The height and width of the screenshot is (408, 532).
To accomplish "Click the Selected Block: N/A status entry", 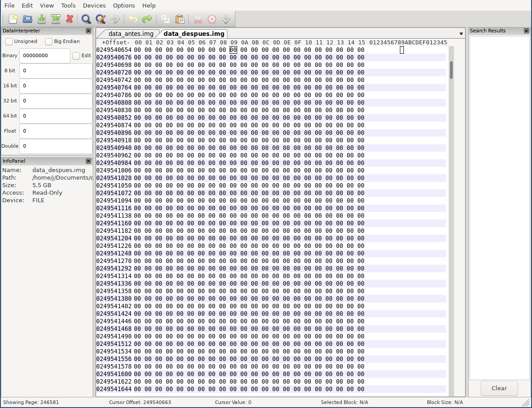I will tap(345, 402).
